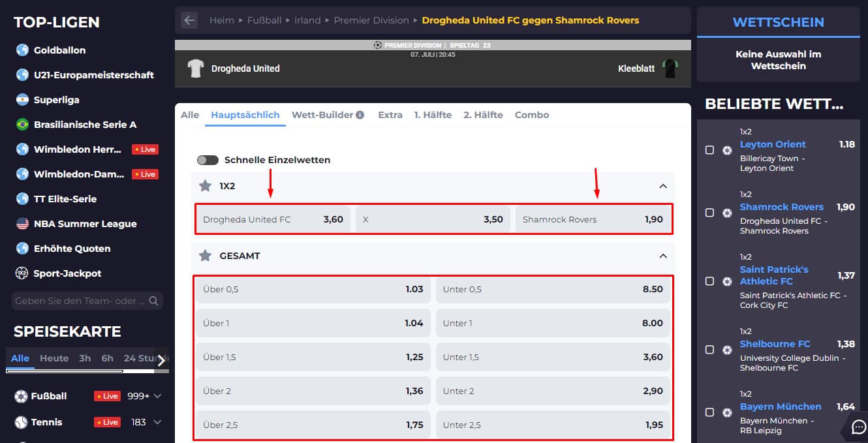Screen dimensions: 868x443
Task: Select the Alle time filter tab
Action: pos(20,358)
